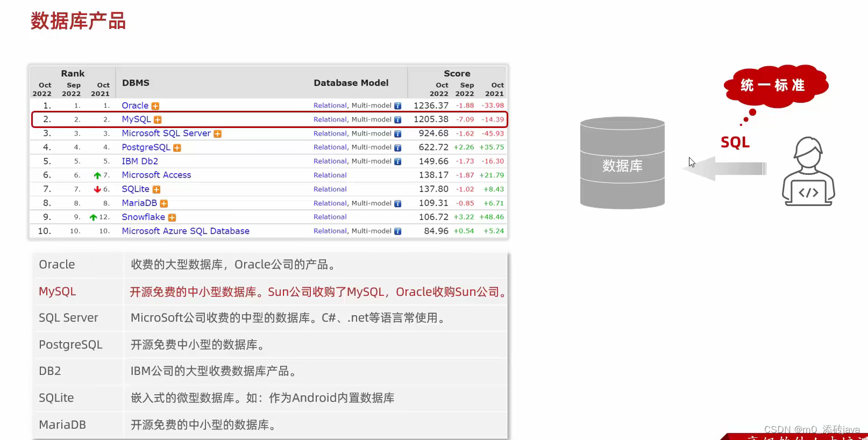868x440 pixels.
Task: Select the score value 622.72
Action: click(x=433, y=147)
